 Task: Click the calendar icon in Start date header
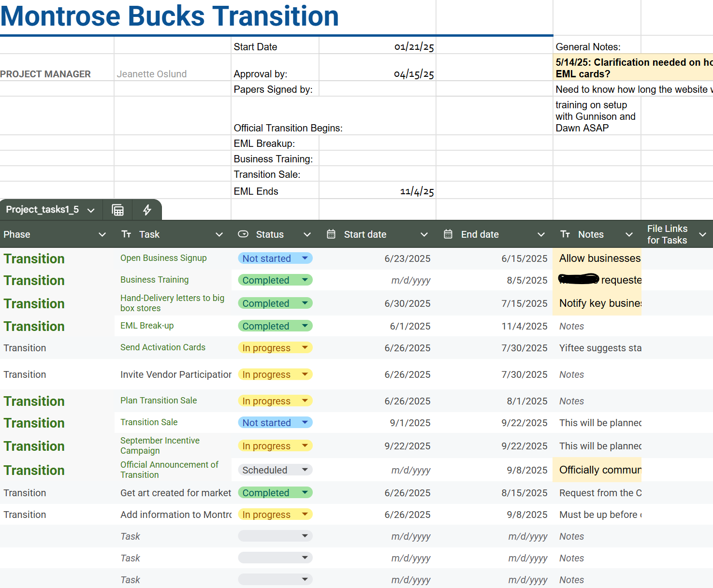(x=331, y=234)
